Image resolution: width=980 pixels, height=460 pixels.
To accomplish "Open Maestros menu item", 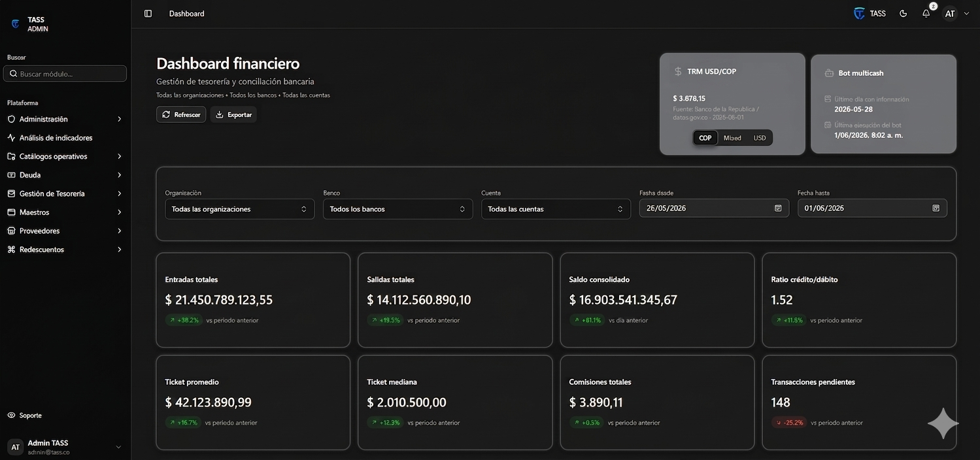I will tap(65, 212).
